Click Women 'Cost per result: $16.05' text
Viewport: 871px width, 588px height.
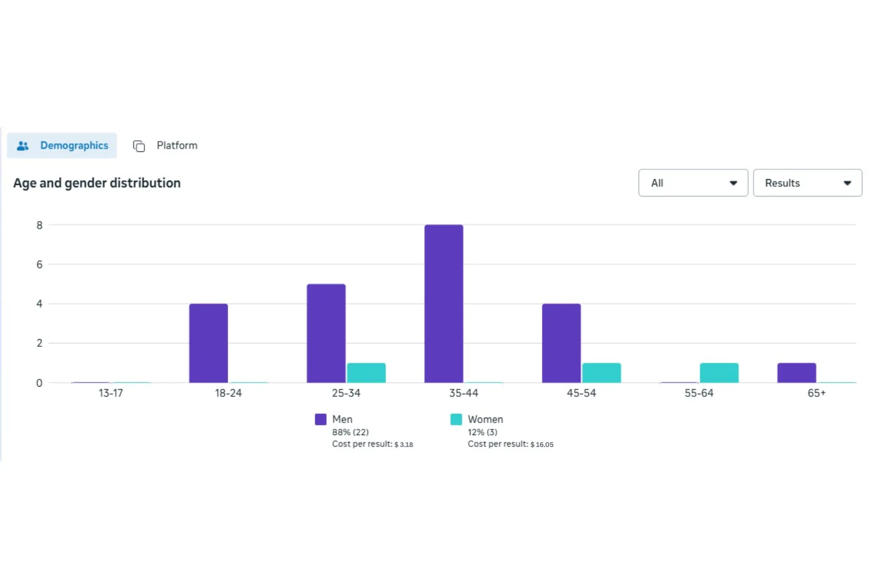tap(511, 444)
